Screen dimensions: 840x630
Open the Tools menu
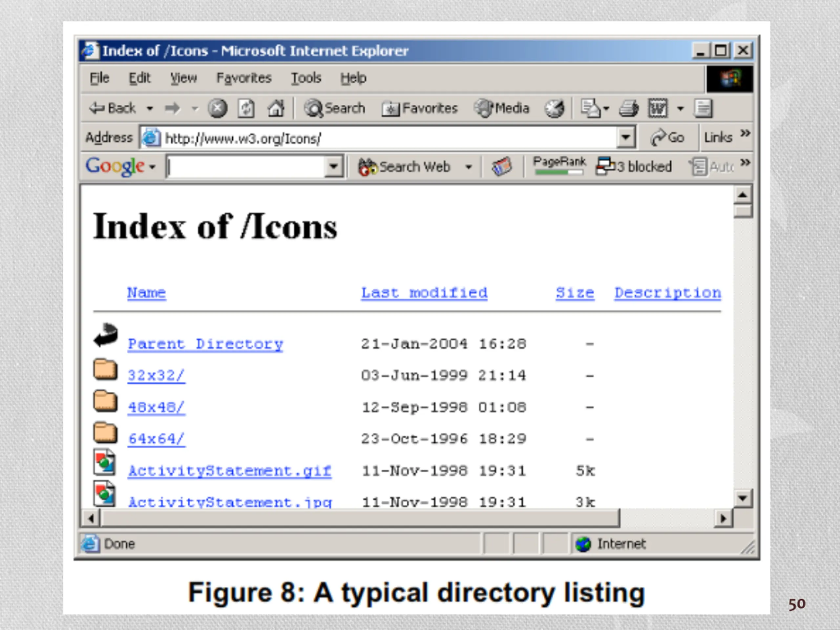click(x=306, y=78)
